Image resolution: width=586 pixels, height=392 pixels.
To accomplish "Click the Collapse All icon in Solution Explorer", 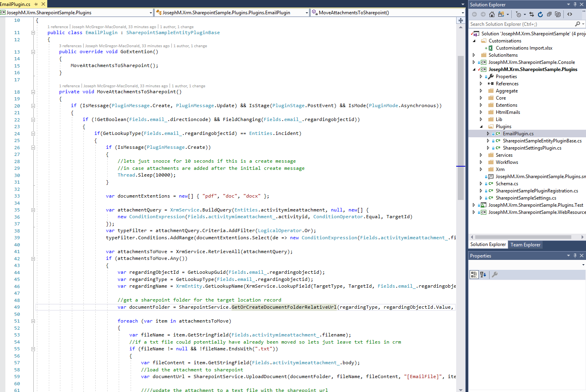I will 549,14.
